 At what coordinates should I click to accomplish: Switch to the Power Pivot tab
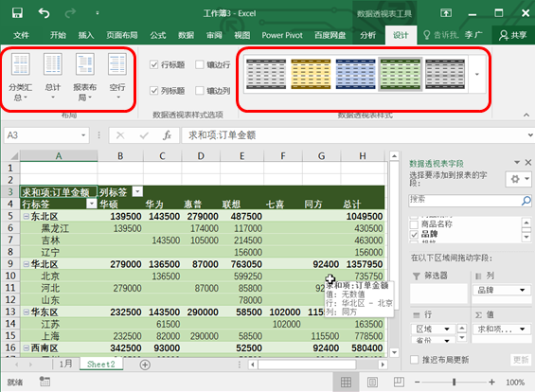tap(282, 35)
